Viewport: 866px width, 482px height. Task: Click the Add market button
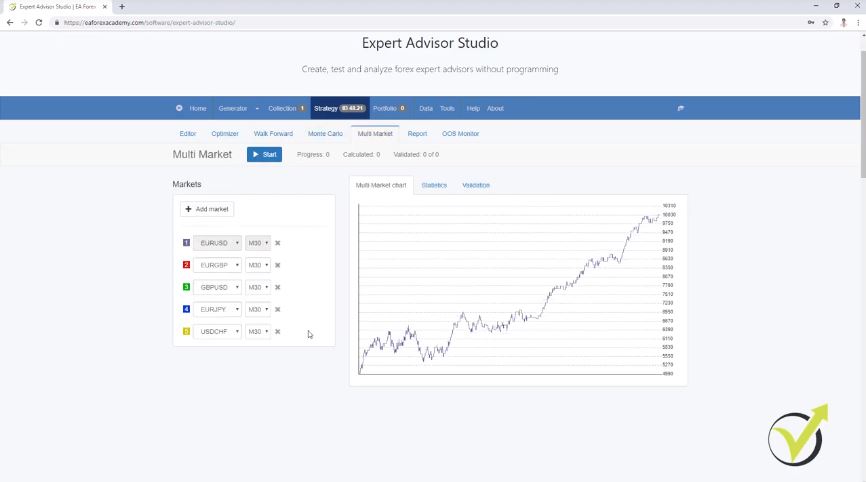click(207, 209)
